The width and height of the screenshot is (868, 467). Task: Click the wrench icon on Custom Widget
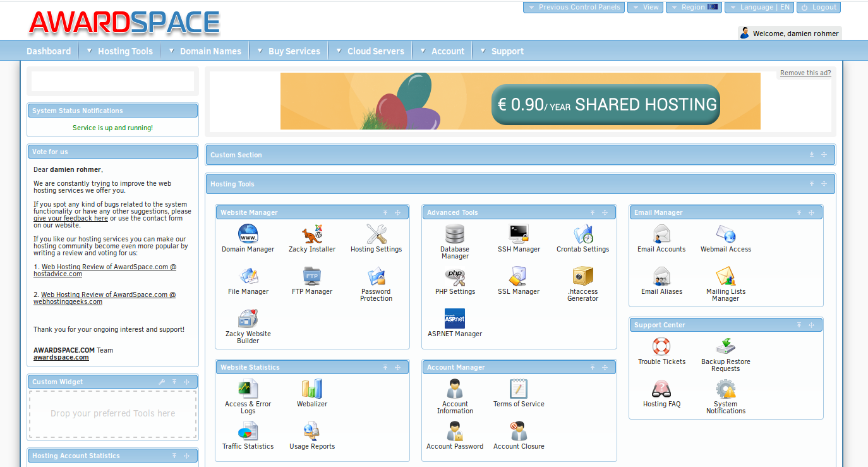coord(162,382)
